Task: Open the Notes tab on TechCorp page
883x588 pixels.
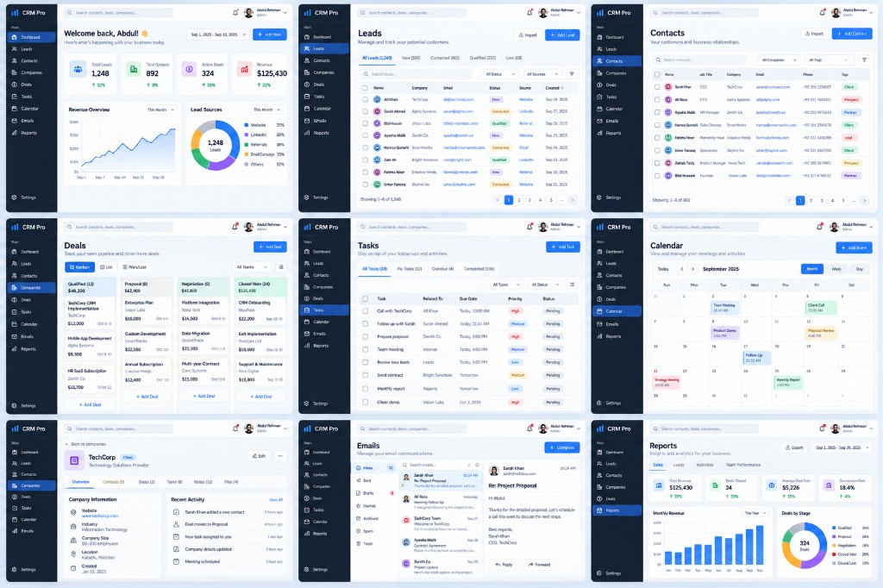Action: coord(203,482)
